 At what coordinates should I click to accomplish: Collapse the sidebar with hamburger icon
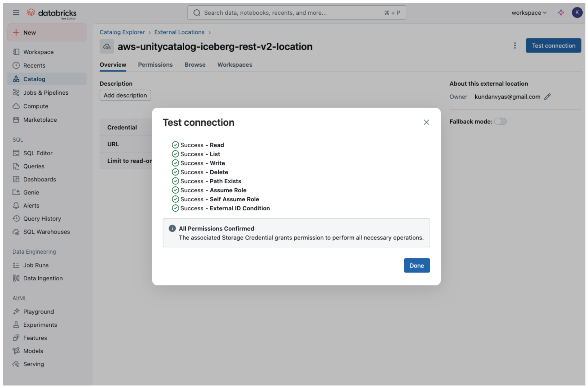click(x=16, y=12)
